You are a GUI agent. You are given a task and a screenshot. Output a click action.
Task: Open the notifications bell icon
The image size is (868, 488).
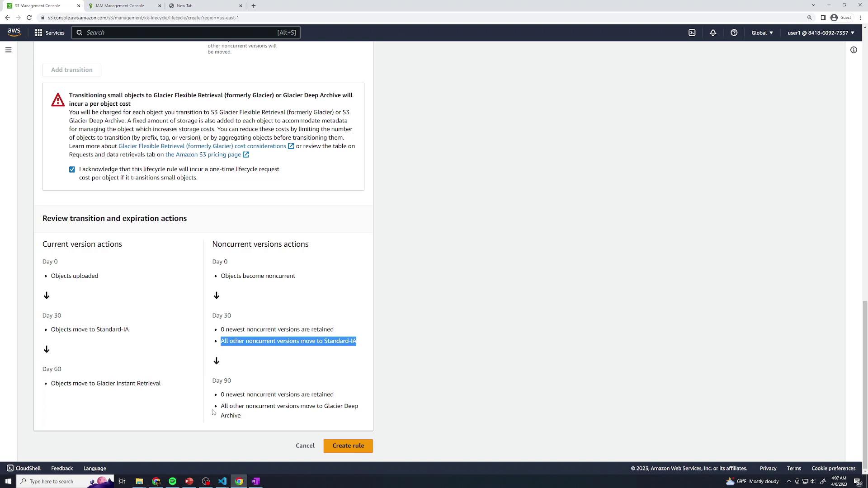pyautogui.click(x=713, y=33)
